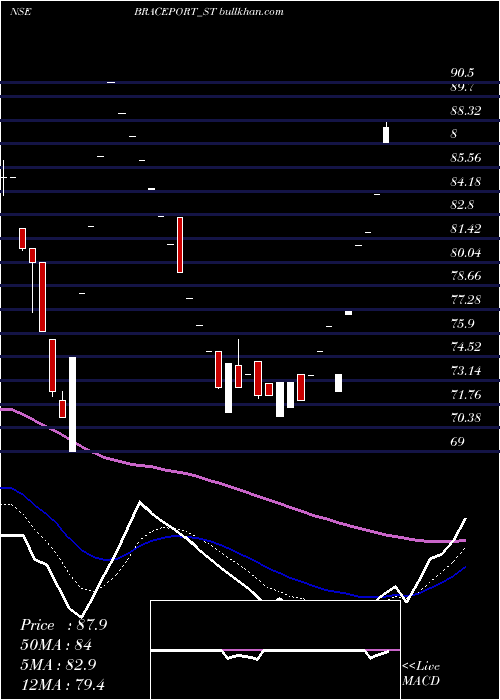Click the 71.76 price axis label
The width and height of the screenshot is (500, 700).
click(x=466, y=394)
